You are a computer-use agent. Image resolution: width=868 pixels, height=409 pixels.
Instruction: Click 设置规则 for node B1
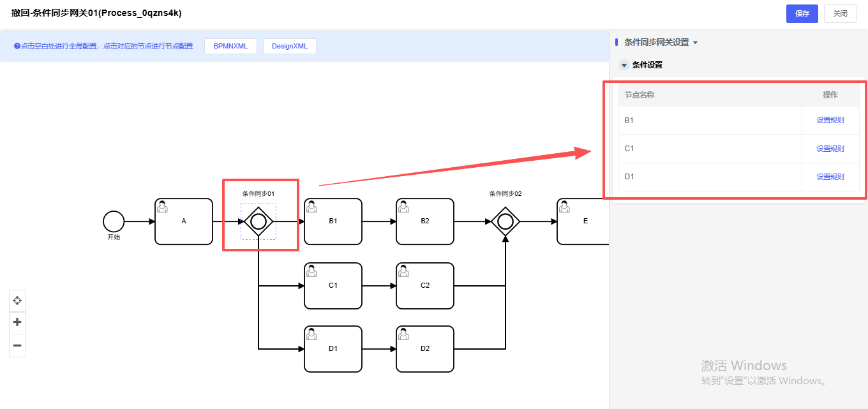(x=830, y=120)
